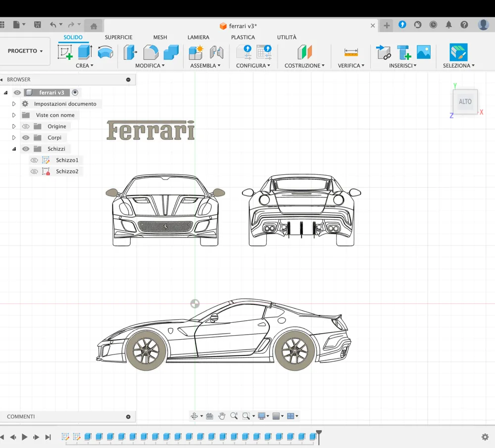Image resolution: width=495 pixels, height=448 pixels.
Task: Toggle visibility of ferrari v3 root component
Action: coord(17,93)
